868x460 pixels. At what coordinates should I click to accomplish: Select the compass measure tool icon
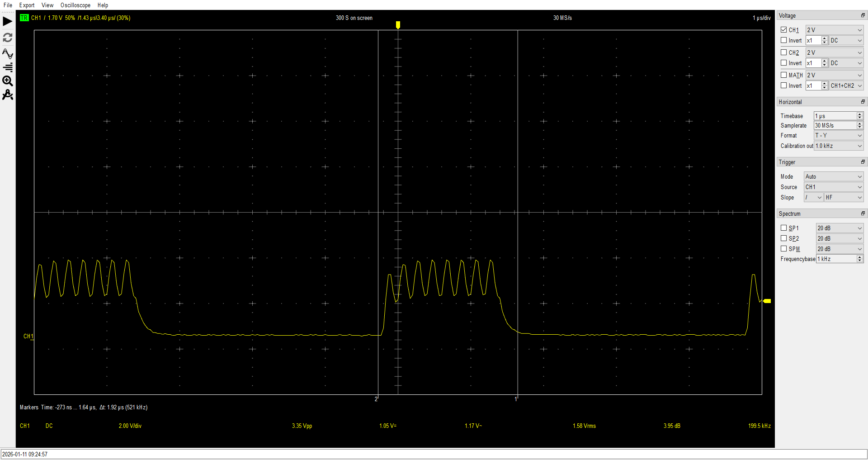pyautogui.click(x=8, y=95)
